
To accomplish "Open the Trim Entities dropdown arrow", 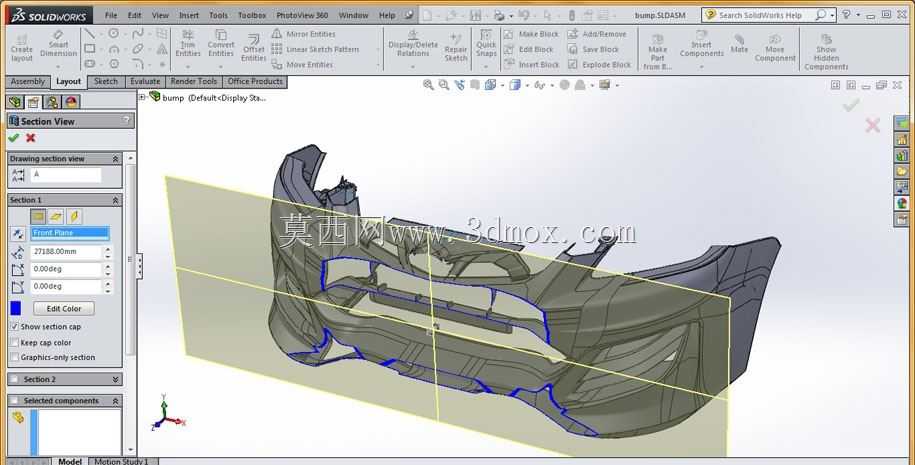I will point(188,66).
